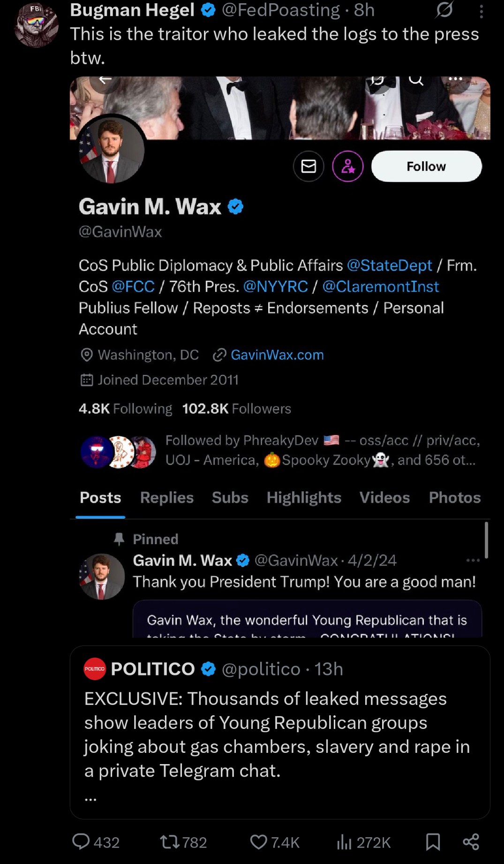The height and width of the screenshot is (864, 504).
Task: Click the pink subscribe person-star icon
Action: (x=348, y=167)
